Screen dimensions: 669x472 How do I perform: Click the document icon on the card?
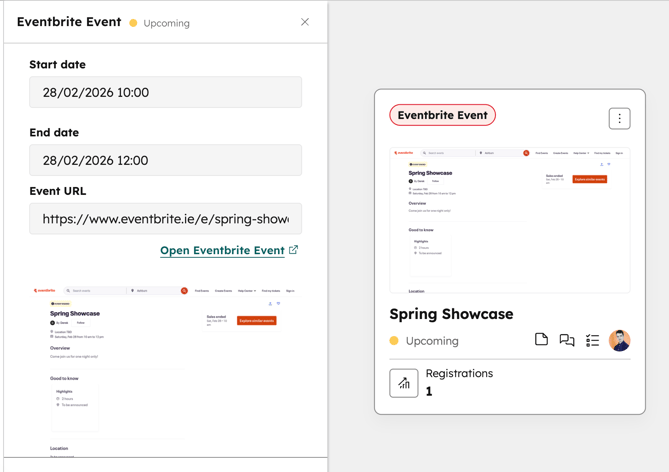[x=541, y=340]
